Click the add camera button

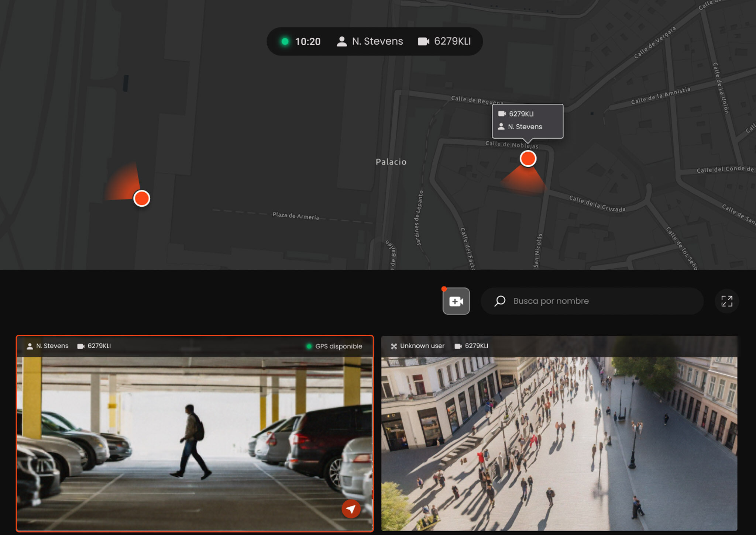(x=456, y=301)
